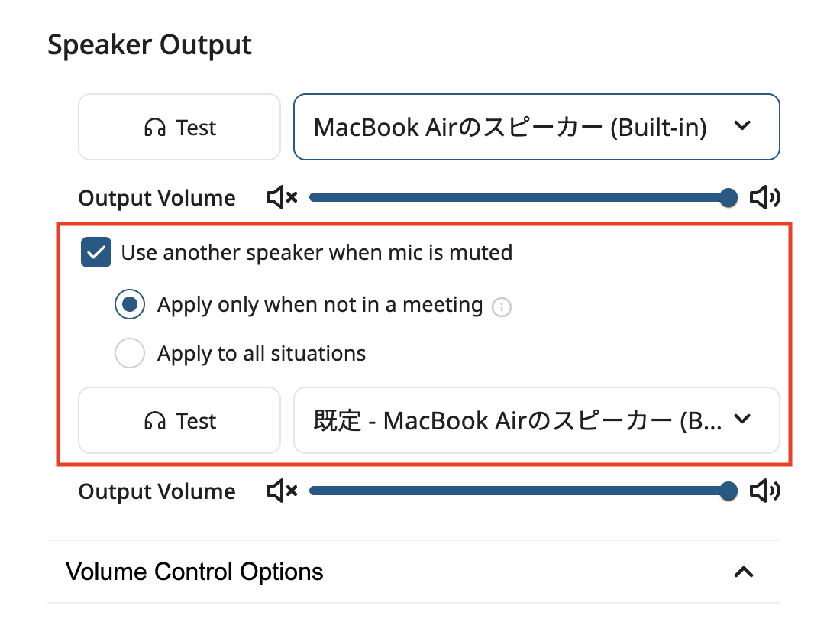Click the muted speaker icon beside upper volume slider
840x619 pixels.
[279, 196]
